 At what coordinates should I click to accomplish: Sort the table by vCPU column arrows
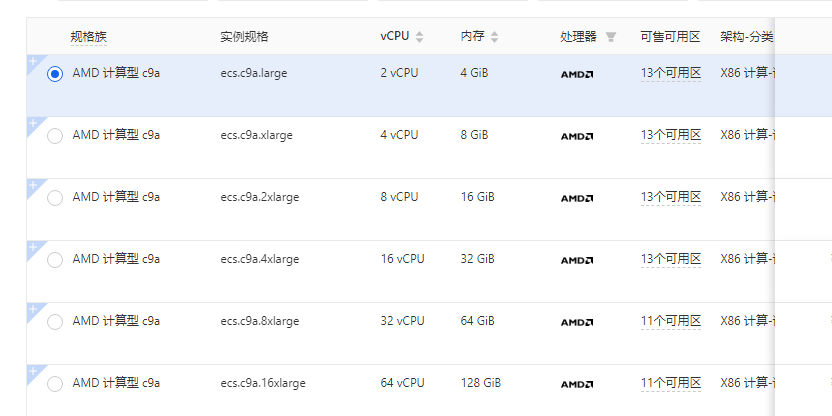[420, 37]
